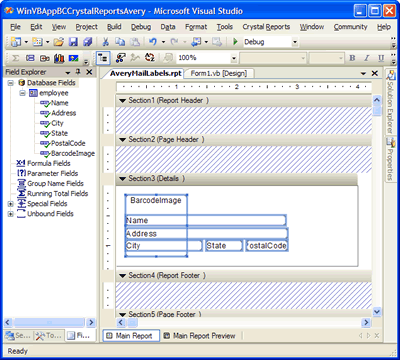Select Parameter Fields in Field Explorer
Image resolution: width=400 pixels, height=360 pixels.
(52, 174)
